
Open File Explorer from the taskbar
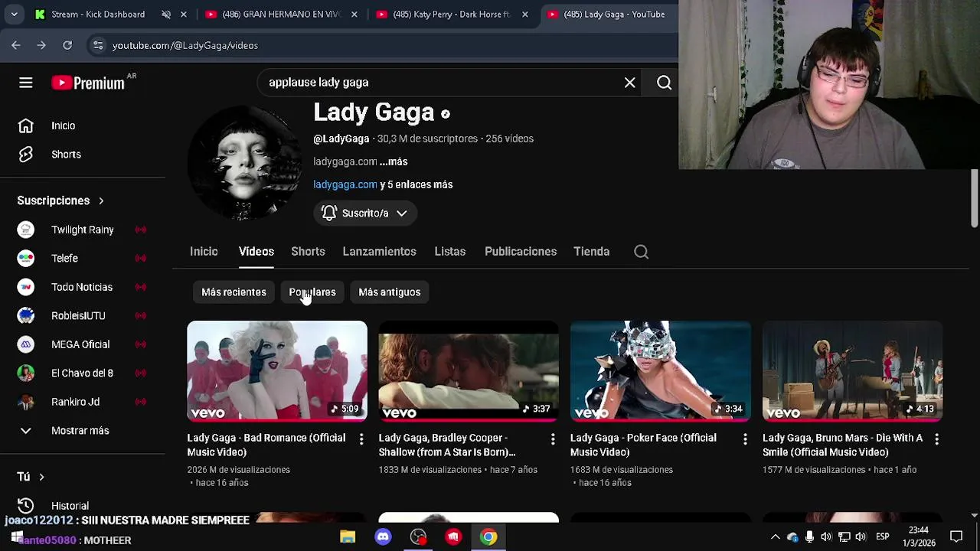pos(348,536)
